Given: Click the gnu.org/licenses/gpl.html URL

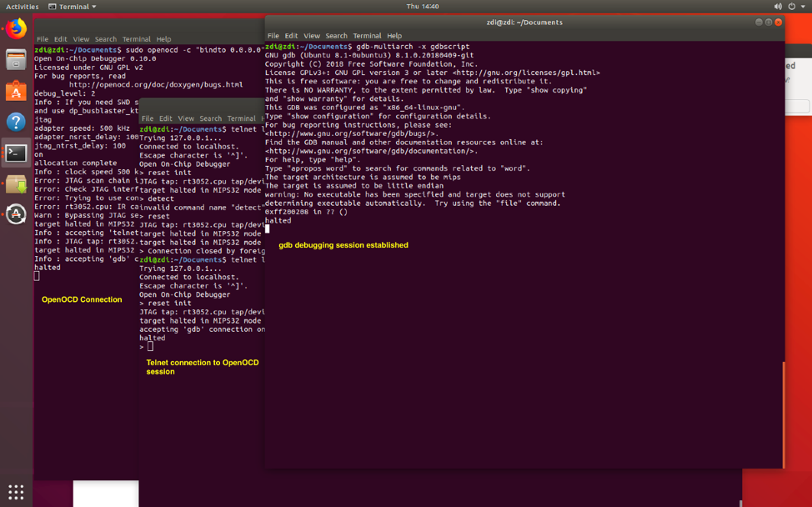Looking at the screenshot, I should (526, 73).
